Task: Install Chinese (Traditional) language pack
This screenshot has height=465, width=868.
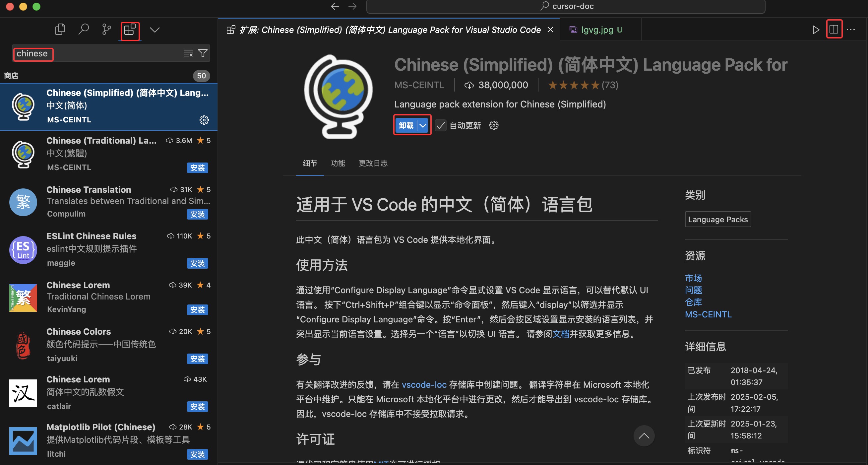Action: pos(198,168)
